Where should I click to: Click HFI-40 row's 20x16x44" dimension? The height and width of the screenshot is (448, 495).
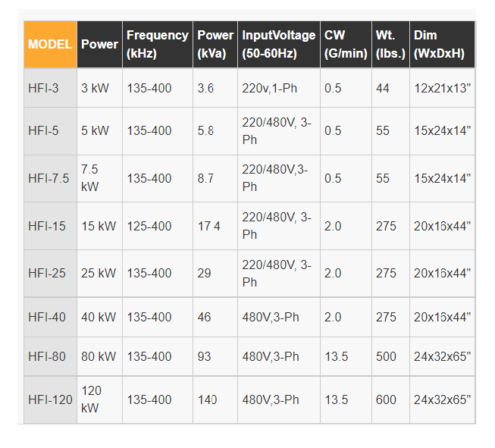[442, 317]
